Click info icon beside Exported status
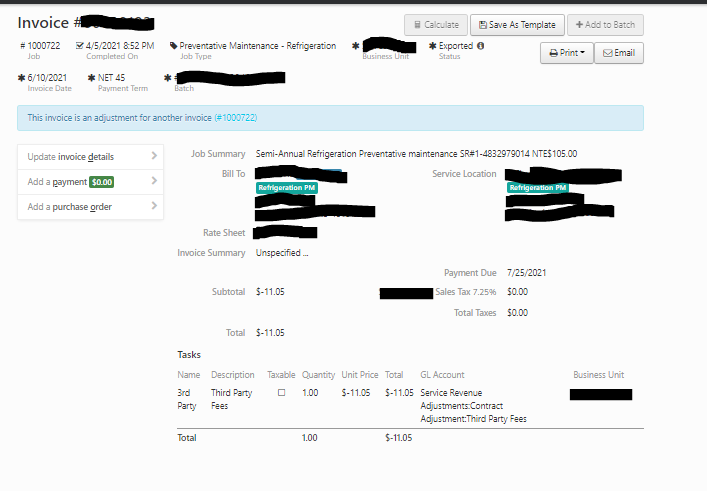The width and height of the screenshot is (707, 491). point(481,46)
